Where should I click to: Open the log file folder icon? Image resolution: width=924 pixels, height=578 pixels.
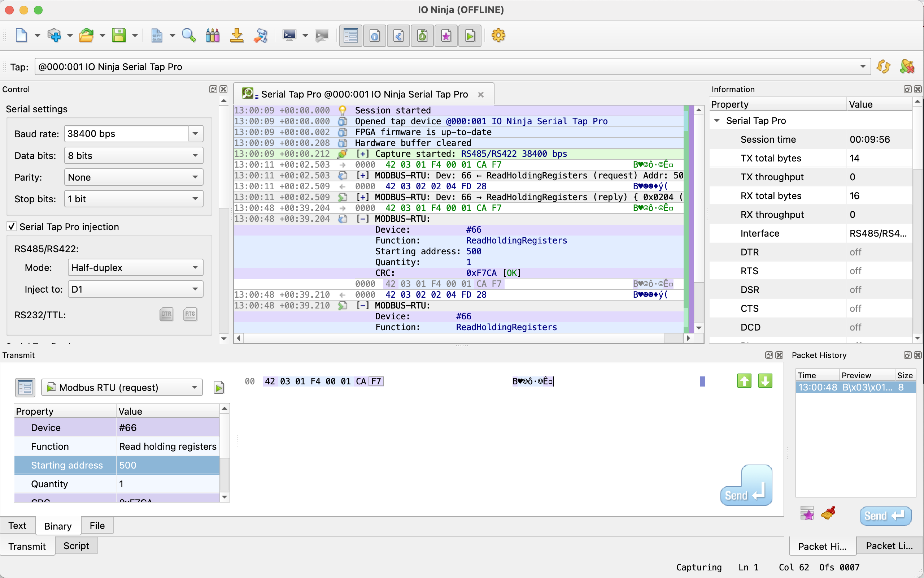click(x=86, y=35)
